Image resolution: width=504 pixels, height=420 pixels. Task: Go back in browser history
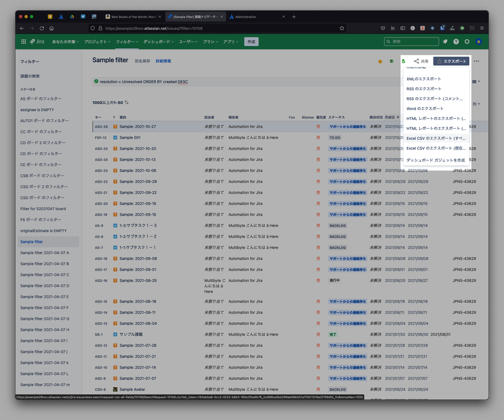point(22,28)
